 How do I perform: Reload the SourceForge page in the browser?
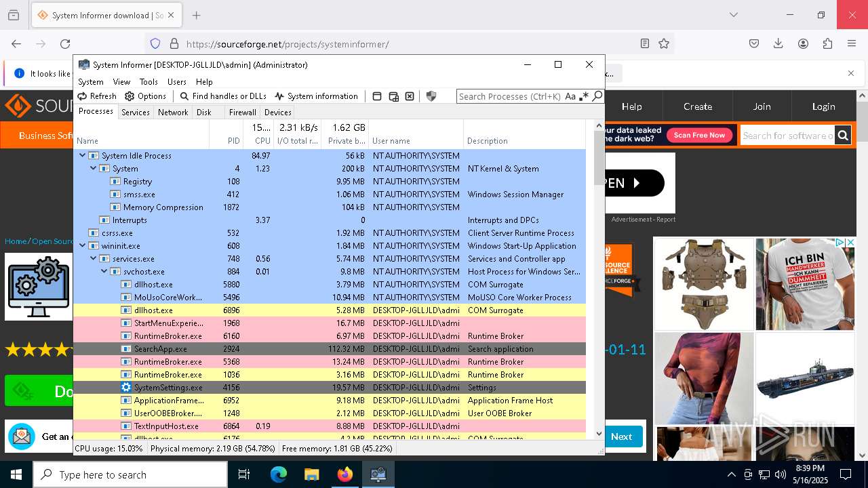[65, 43]
